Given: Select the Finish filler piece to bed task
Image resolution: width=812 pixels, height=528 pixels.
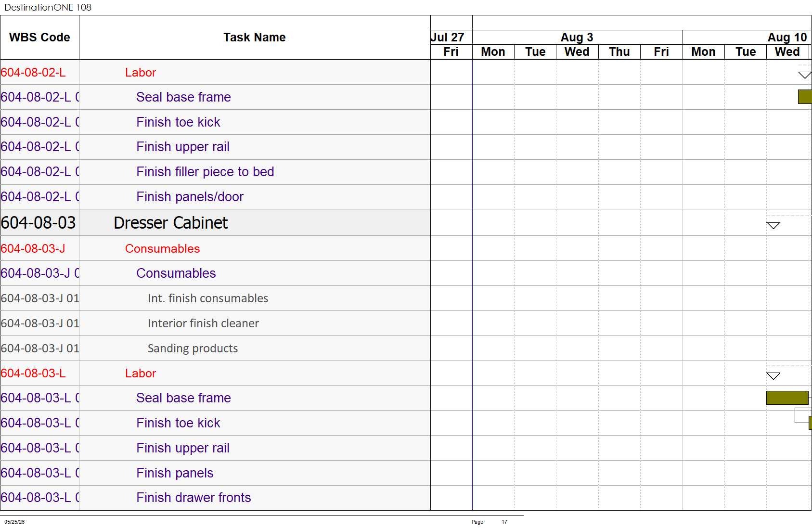Looking at the screenshot, I should [205, 172].
